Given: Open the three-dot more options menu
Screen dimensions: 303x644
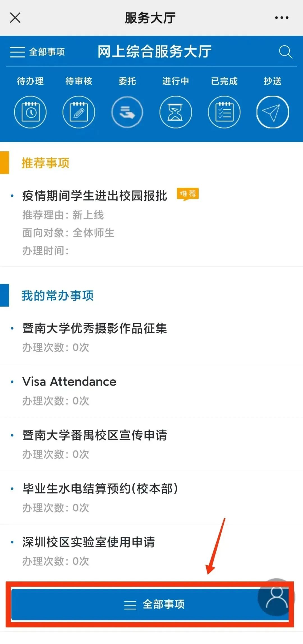Looking at the screenshot, I should click(282, 18).
